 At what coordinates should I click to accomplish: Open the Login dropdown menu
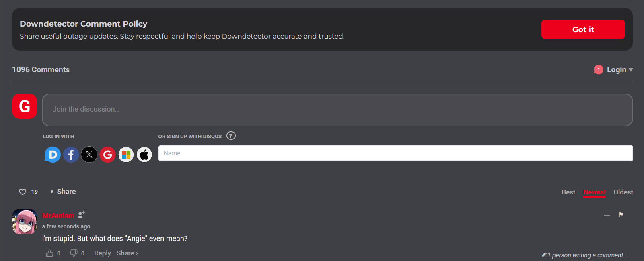620,70
